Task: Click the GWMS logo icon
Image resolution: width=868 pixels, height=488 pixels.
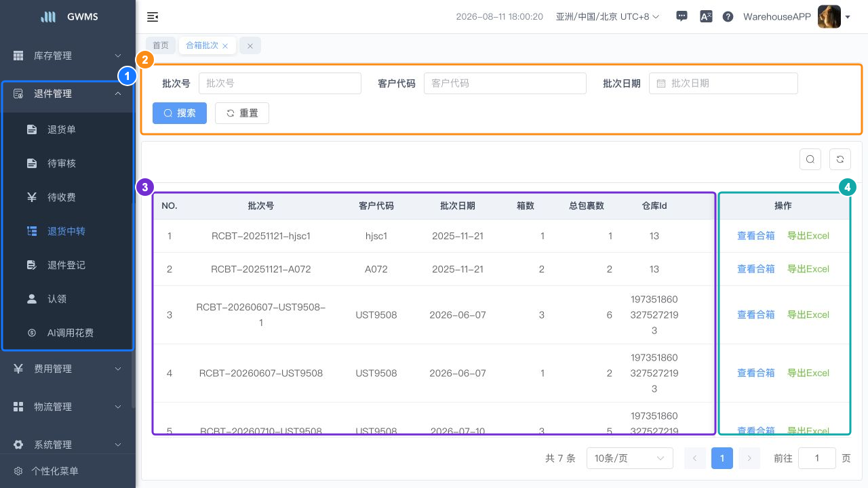Action: pyautogui.click(x=48, y=17)
